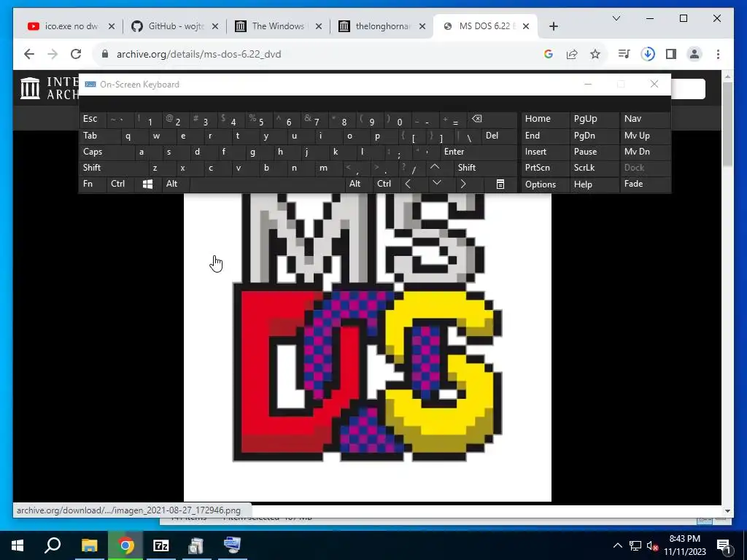Click the address bar URL
Image resolution: width=747 pixels, height=560 pixels.
coord(198,54)
